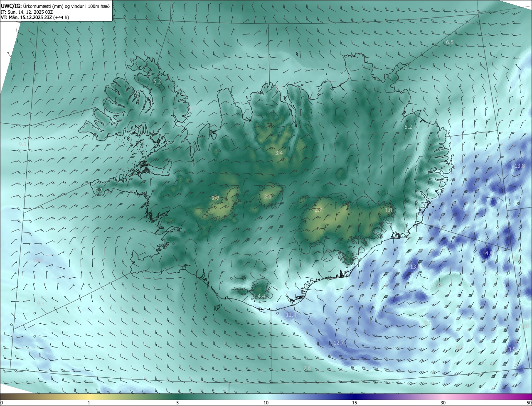Click the '3.4' value in the northern highlands
This screenshot has width=532, height=406.
(279, 153)
